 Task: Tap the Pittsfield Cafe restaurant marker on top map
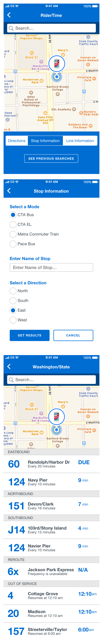(94, 79)
